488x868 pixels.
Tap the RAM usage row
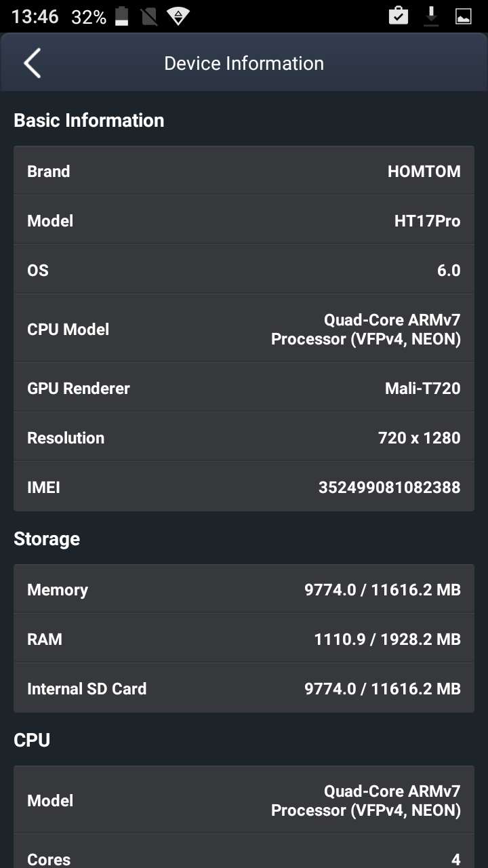(244, 639)
